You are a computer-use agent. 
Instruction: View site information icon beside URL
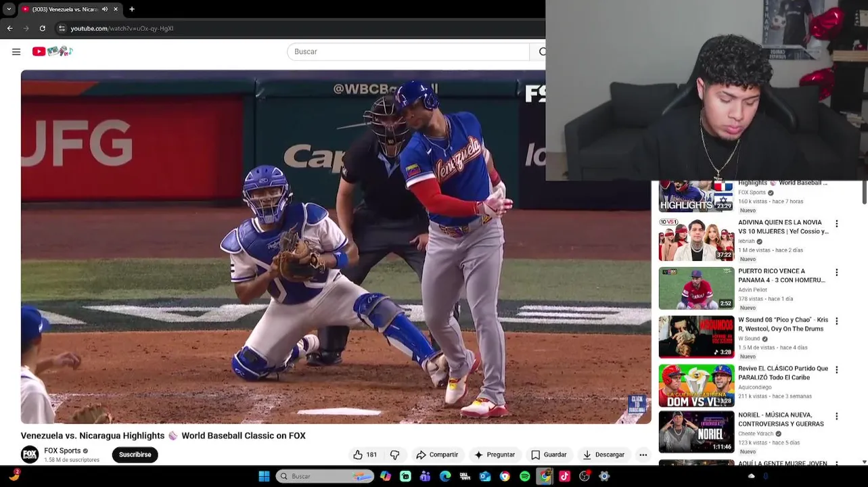pyautogui.click(x=62, y=28)
